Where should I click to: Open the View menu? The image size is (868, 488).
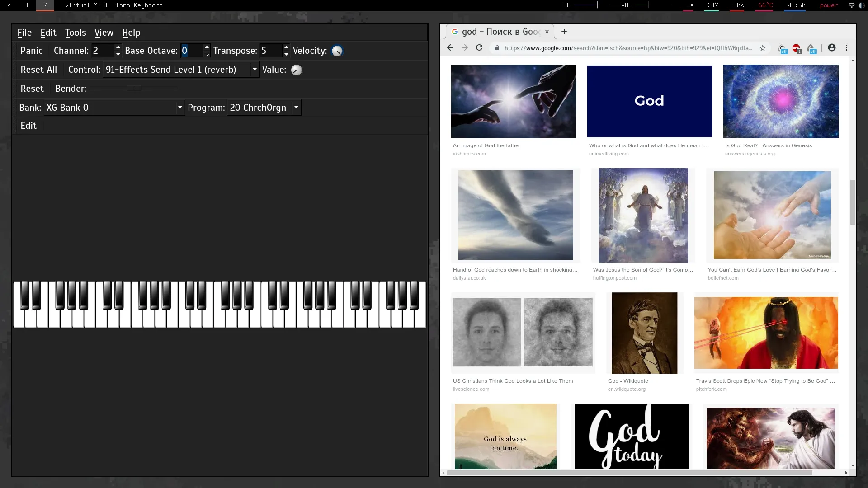tap(104, 33)
